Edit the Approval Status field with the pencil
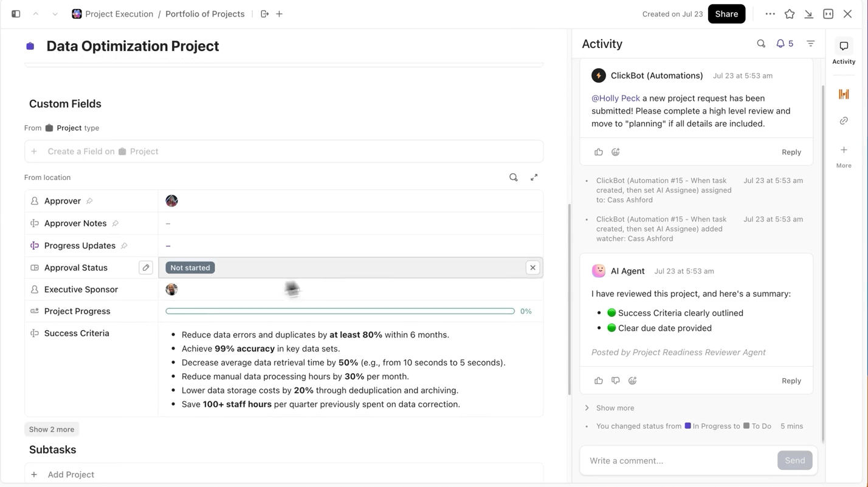This screenshot has height=487, width=868. point(146,268)
